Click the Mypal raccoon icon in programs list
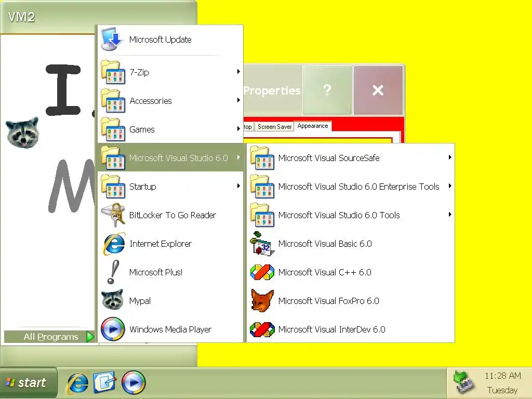The image size is (532, 399). pyautogui.click(x=112, y=300)
